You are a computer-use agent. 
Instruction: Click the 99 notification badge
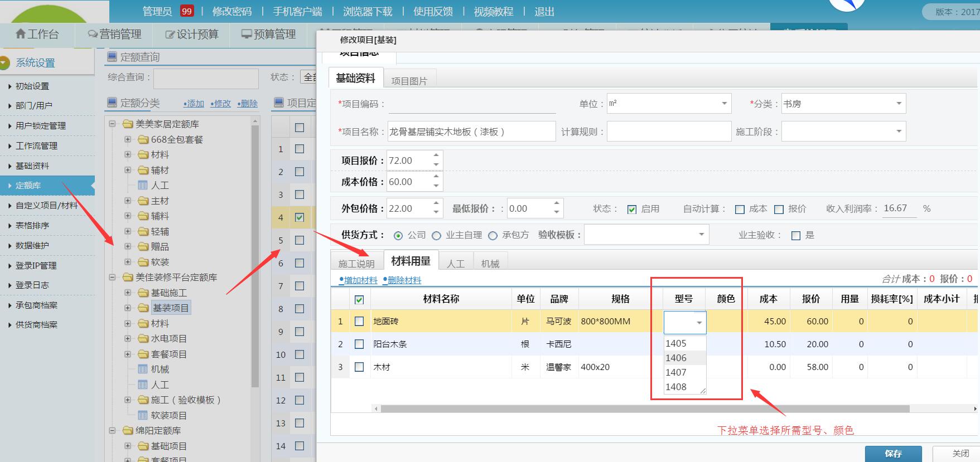pos(186,11)
